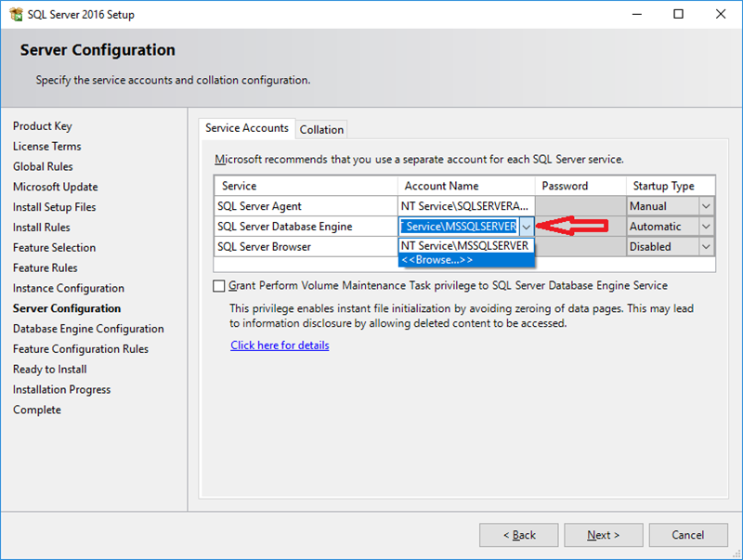743x560 pixels.
Task: Enable Grant Perform Volume Maintenance Task privilege
Action: point(219,286)
